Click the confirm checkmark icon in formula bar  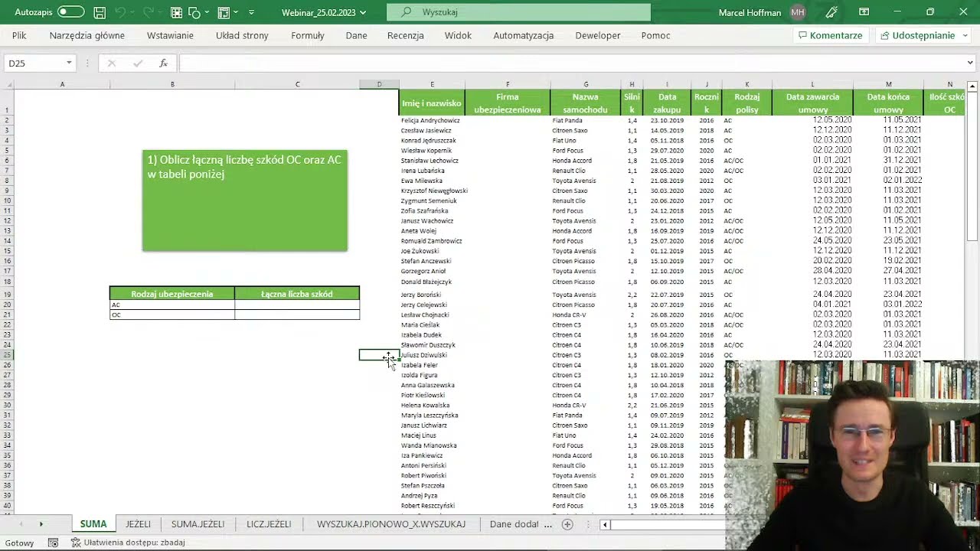click(137, 64)
